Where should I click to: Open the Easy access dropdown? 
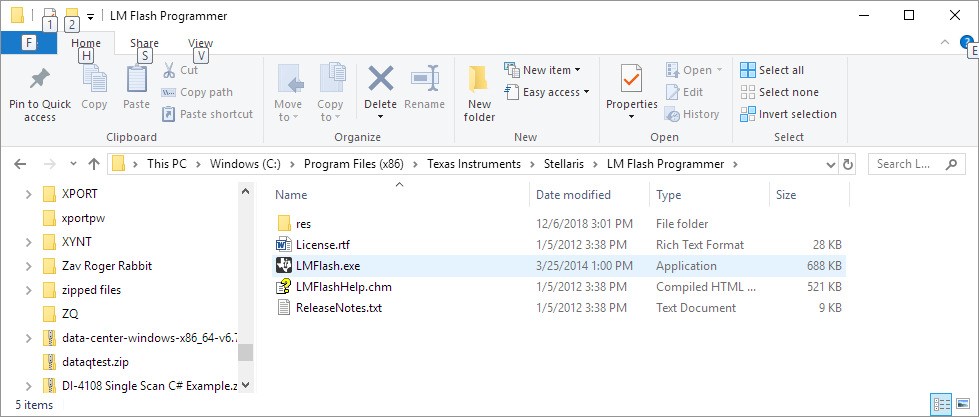tap(547, 92)
